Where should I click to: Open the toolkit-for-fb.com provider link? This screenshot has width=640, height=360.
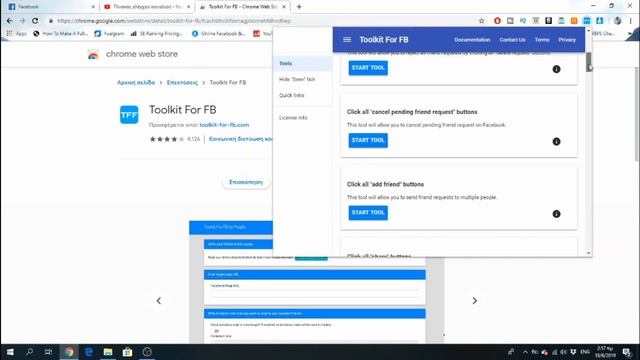[224, 125]
